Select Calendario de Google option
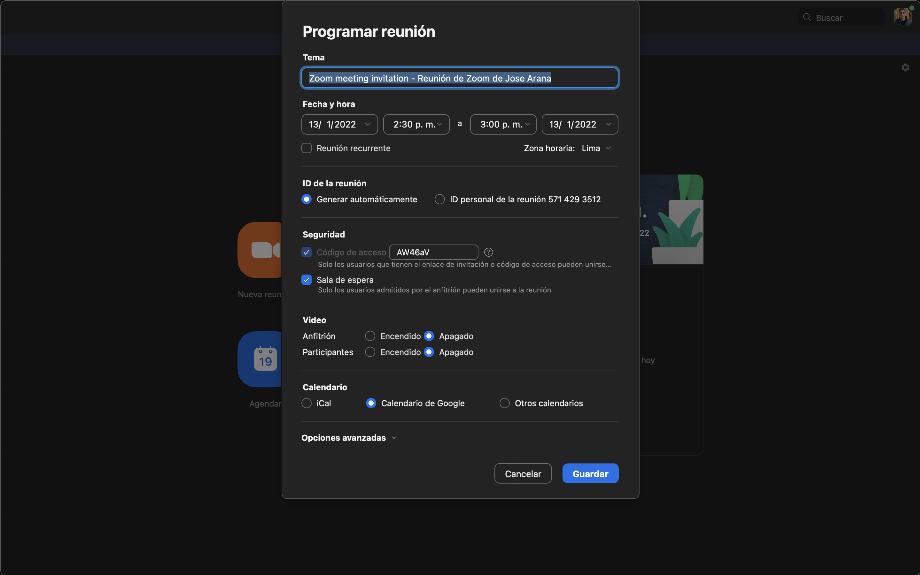920x575 pixels. coord(371,403)
